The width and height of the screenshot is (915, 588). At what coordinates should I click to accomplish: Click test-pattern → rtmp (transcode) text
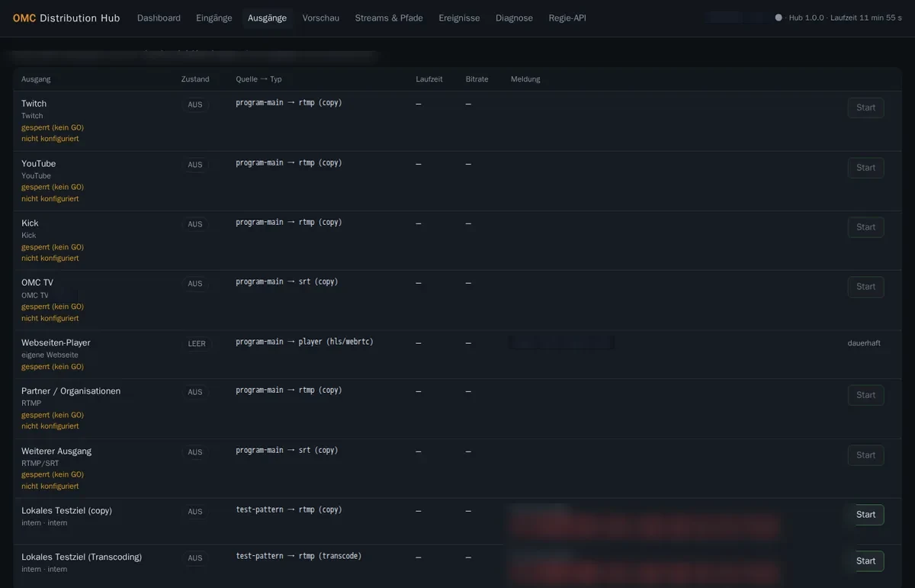pyautogui.click(x=299, y=556)
